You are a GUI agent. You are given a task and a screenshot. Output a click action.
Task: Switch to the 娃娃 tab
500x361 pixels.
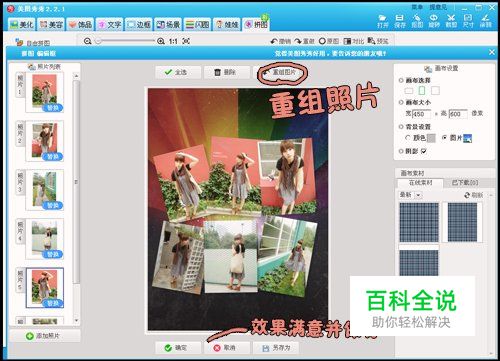pos(227,24)
